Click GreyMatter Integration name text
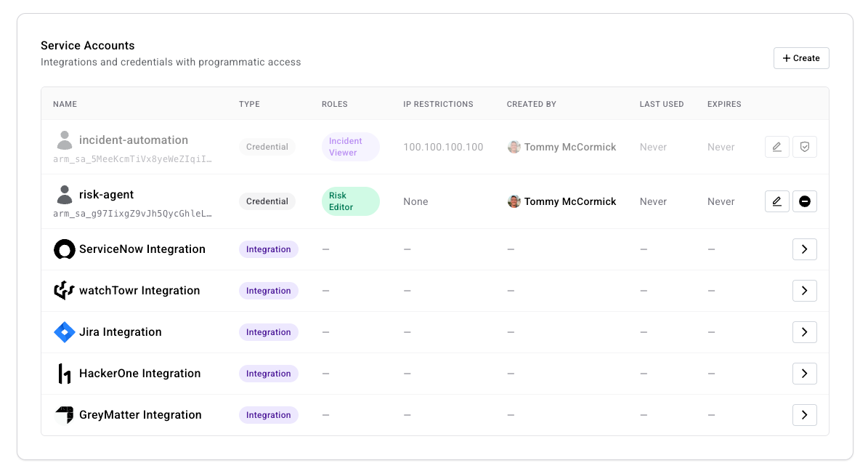The image size is (868, 471). tap(140, 414)
